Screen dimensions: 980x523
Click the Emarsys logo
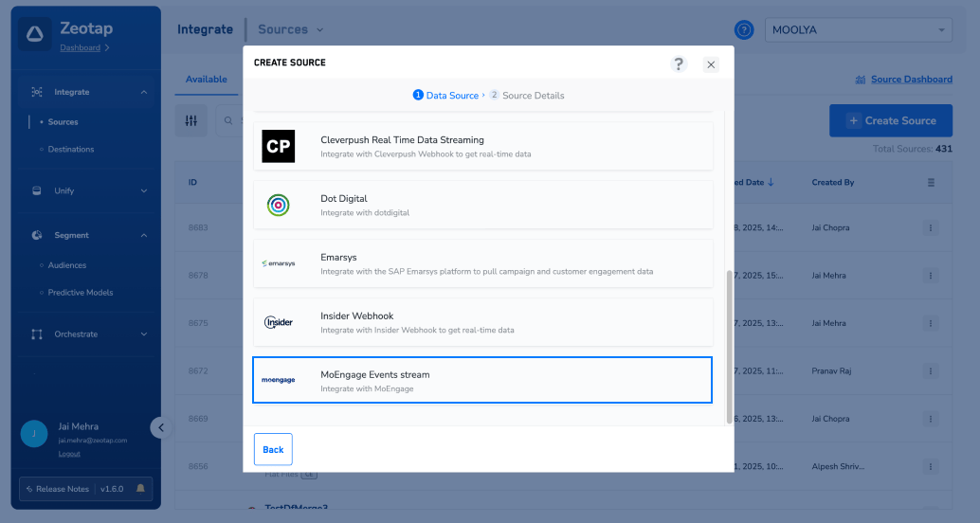click(278, 263)
